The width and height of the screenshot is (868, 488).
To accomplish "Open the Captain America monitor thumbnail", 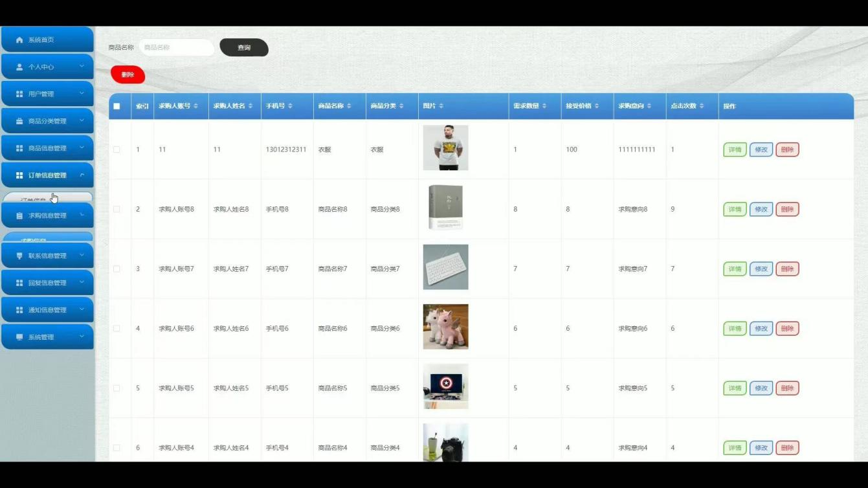I will tap(445, 386).
